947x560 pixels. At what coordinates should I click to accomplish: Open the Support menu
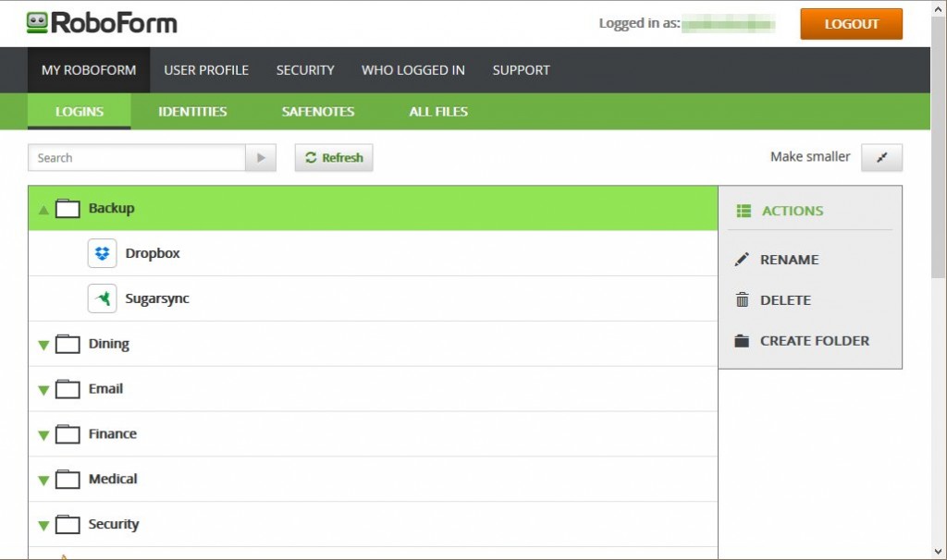(522, 70)
